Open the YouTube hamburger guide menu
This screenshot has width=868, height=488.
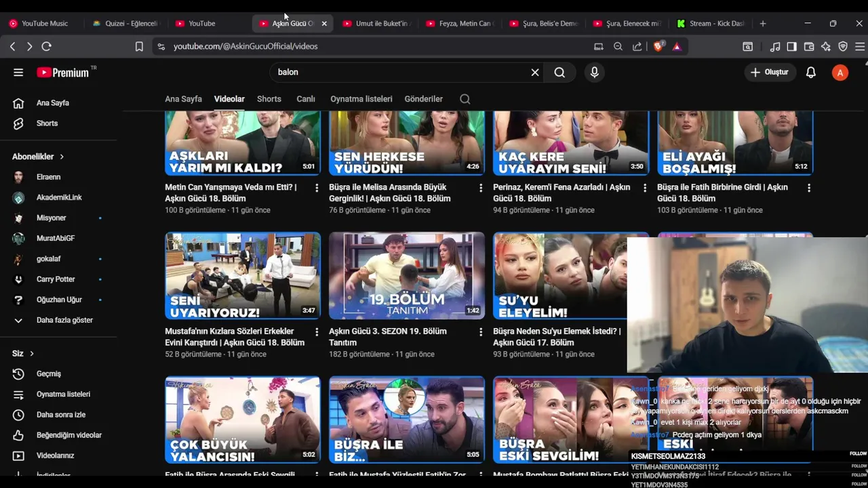point(18,73)
